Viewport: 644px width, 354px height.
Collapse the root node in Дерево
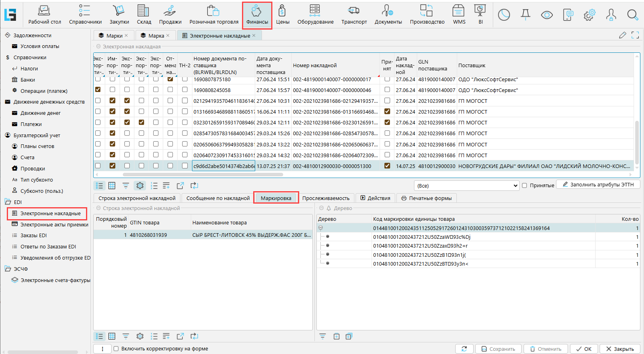[320, 228]
